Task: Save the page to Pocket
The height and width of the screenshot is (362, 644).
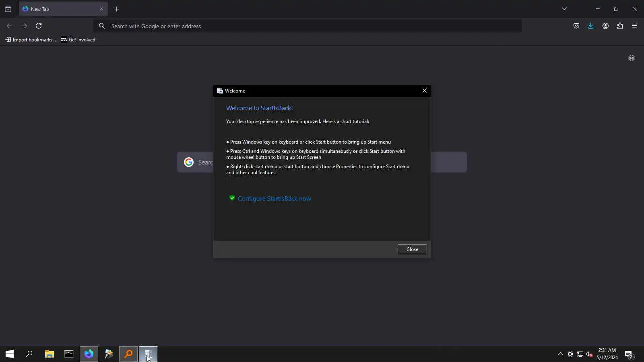Action: tap(576, 26)
